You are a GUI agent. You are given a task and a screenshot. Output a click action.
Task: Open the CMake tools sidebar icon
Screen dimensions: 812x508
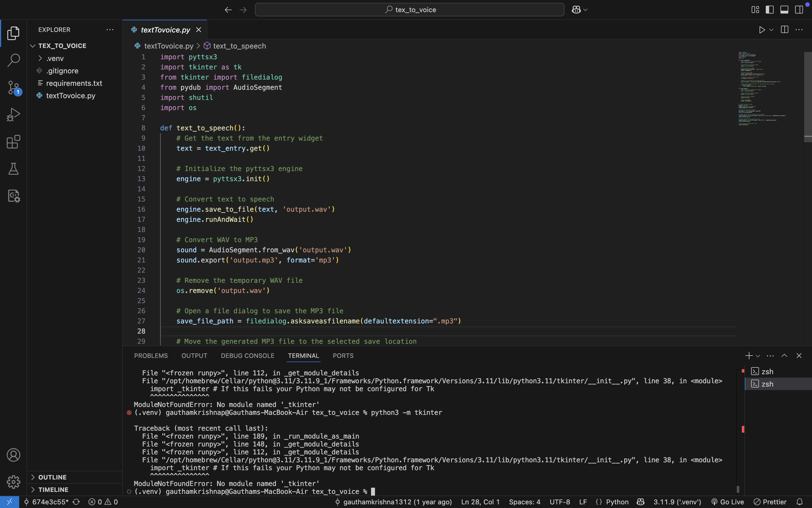click(14, 196)
